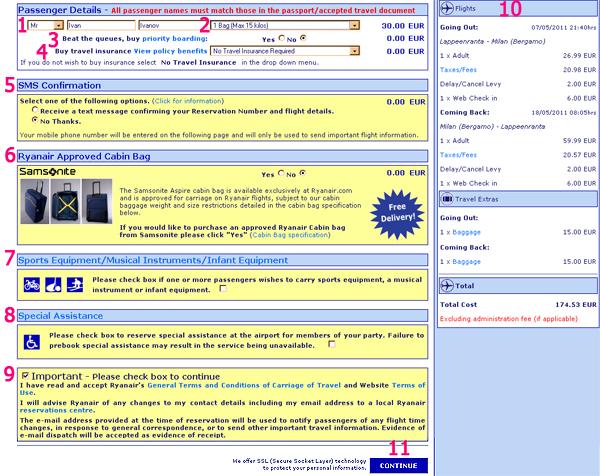This screenshot has width=600, height=476.
Task: Click the CONTINUE button
Action: point(399,466)
